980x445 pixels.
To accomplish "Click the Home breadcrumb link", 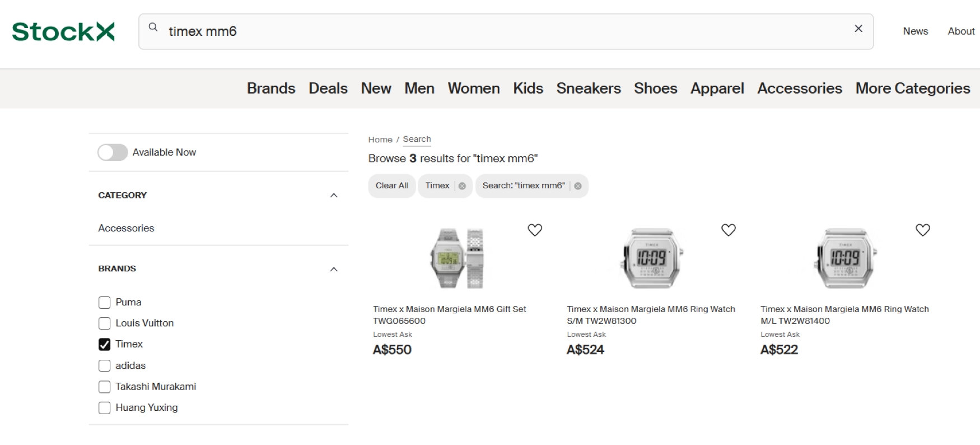I will click(380, 140).
